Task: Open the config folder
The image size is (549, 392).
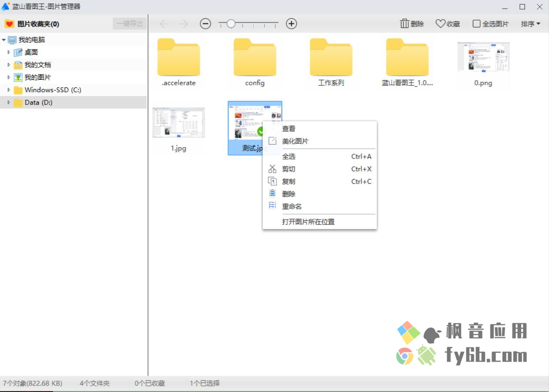Action: coord(255,57)
